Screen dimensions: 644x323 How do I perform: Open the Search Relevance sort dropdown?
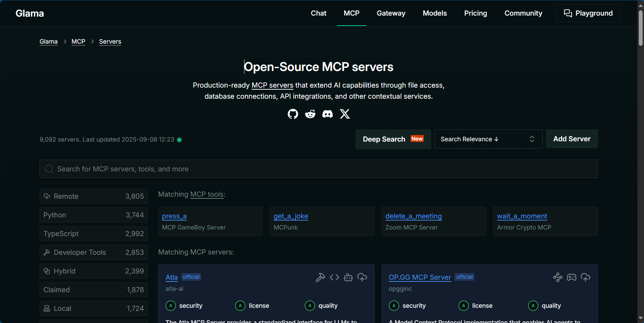pos(488,139)
